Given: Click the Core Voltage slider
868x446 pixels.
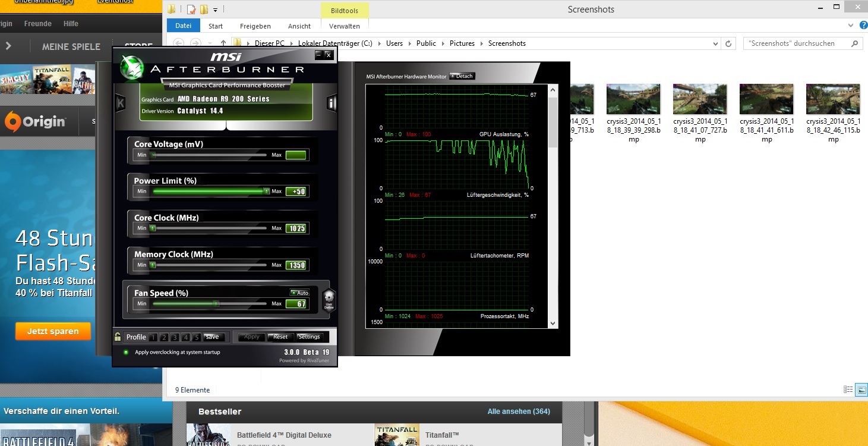Looking at the screenshot, I should click(x=210, y=155).
